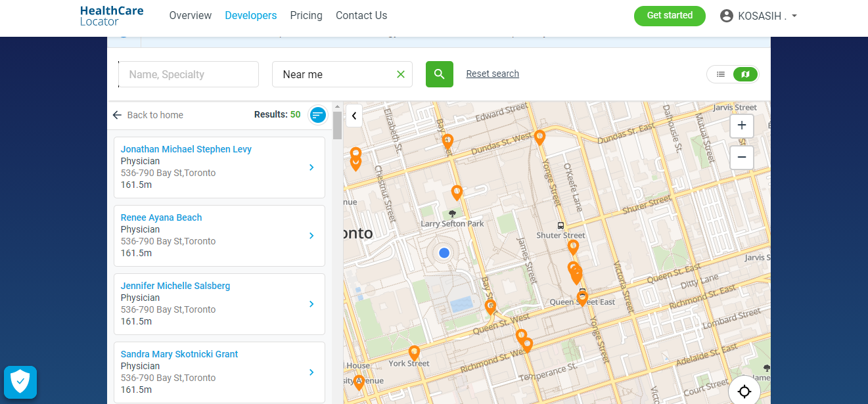Screen dimensions: 868x404
Task: Open Contact Us page
Action: pos(361,15)
